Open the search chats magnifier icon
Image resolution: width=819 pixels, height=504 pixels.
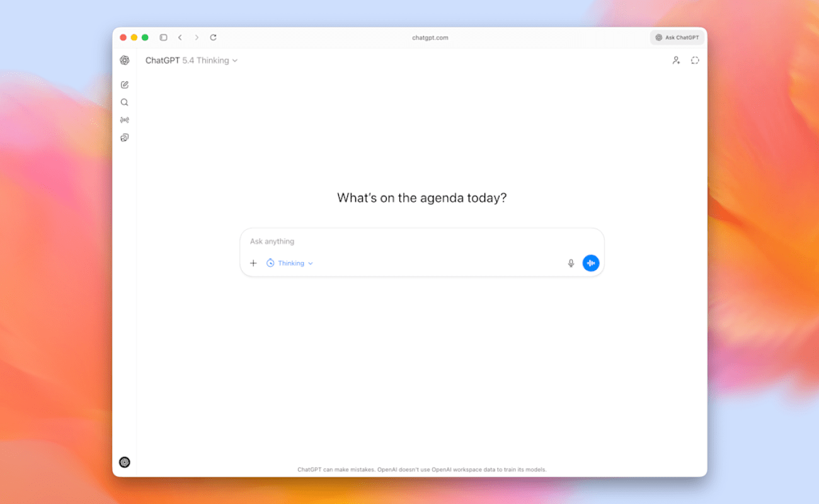pyautogui.click(x=125, y=102)
